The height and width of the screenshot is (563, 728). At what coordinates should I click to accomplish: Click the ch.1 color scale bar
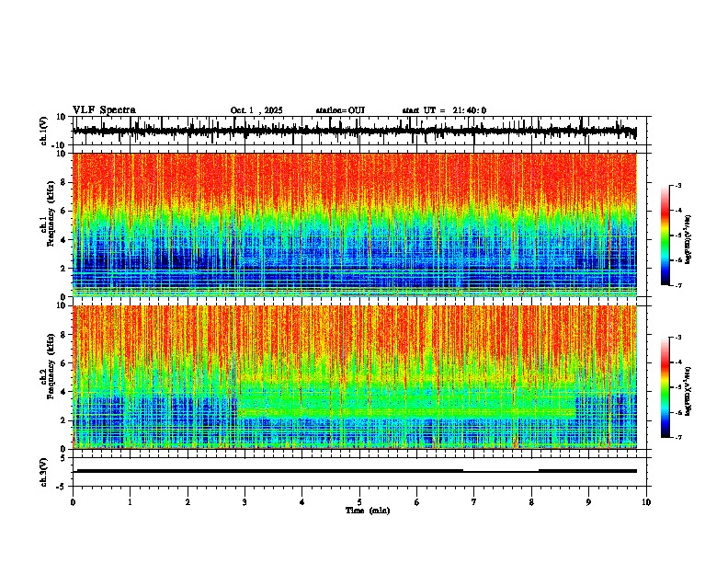pos(665,236)
